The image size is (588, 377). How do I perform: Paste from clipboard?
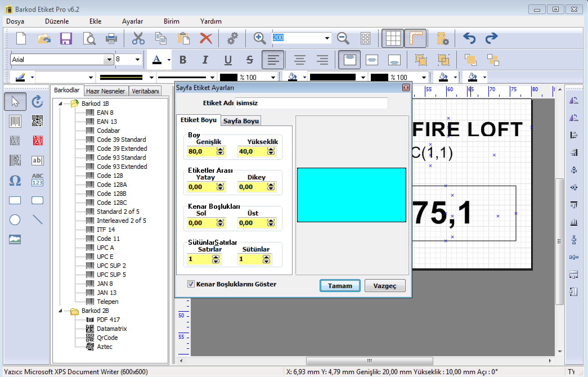click(x=183, y=38)
